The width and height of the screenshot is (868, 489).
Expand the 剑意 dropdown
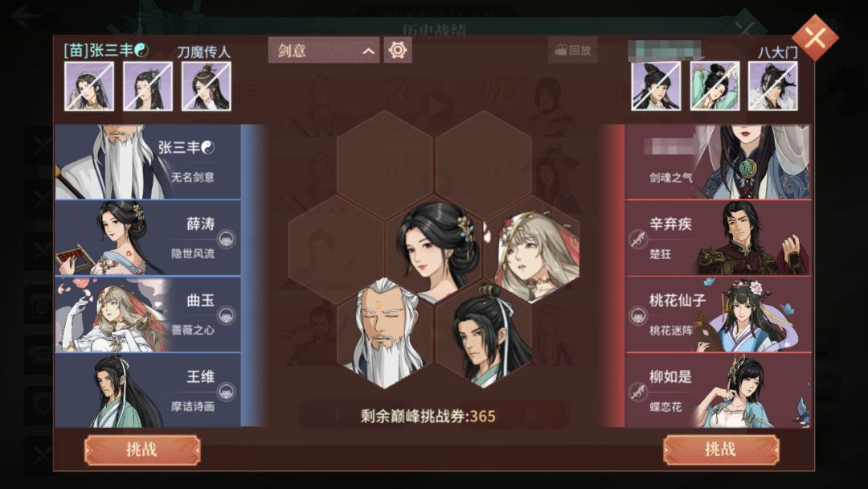point(324,51)
